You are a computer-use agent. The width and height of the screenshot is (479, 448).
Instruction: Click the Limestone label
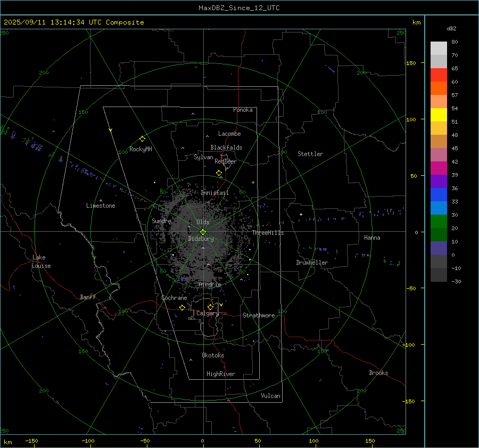[x=101, y=206]
